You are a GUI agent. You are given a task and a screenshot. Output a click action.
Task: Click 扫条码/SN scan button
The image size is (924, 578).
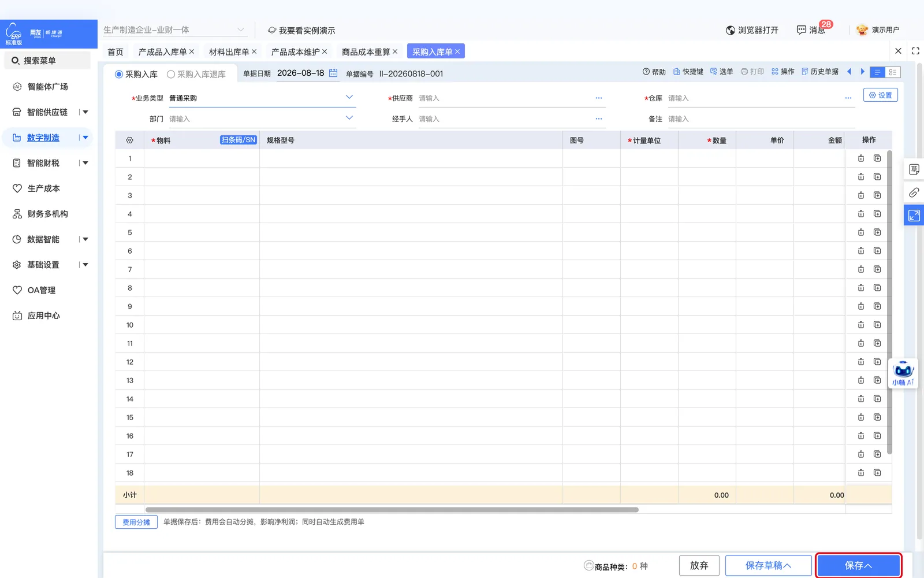[x=238, y=140]
